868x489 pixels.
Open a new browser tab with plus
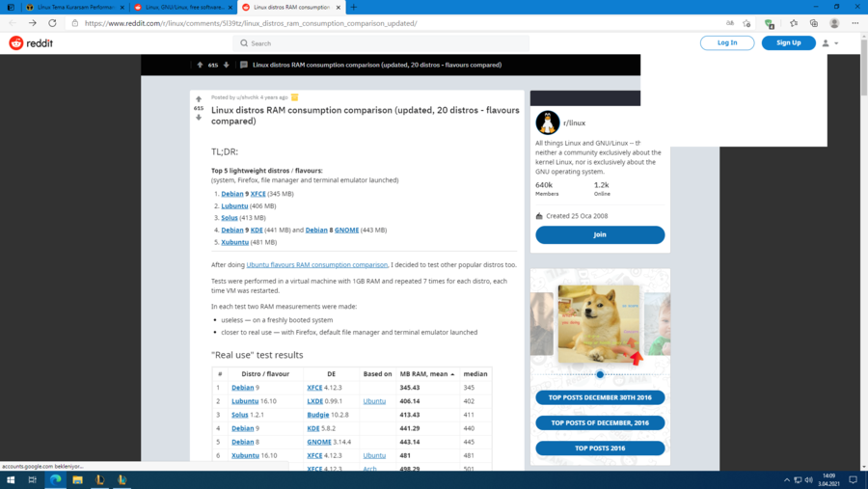pos(353,7)
